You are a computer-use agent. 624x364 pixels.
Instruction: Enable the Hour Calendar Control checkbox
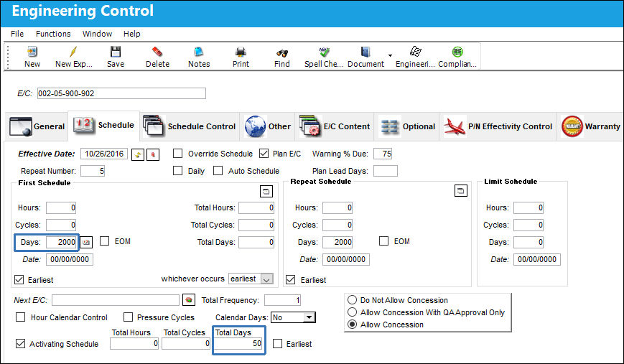pyautogui.click(x=20, y=317)
